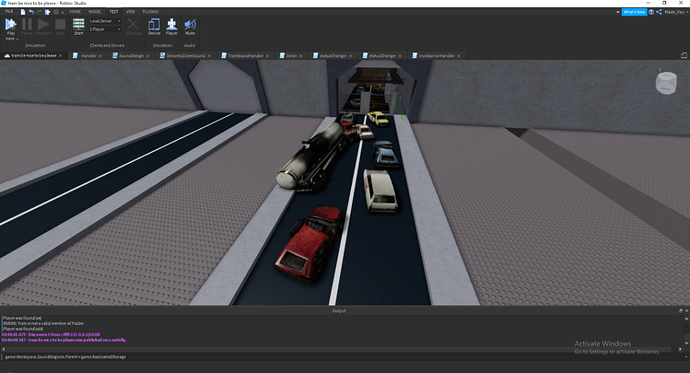The image size is (690, 373).
Task: Click the Undo arrow in quick toolbar
Action: 31,12
